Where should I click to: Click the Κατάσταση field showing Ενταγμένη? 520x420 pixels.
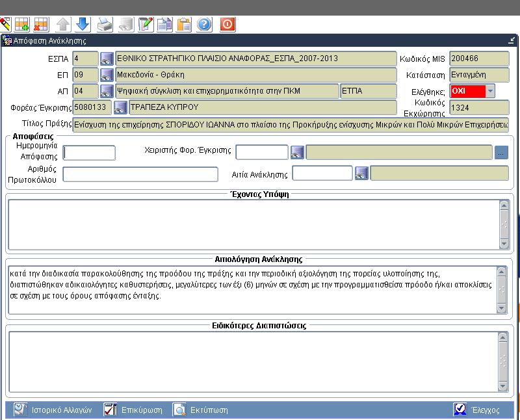[x=479, y=75]
